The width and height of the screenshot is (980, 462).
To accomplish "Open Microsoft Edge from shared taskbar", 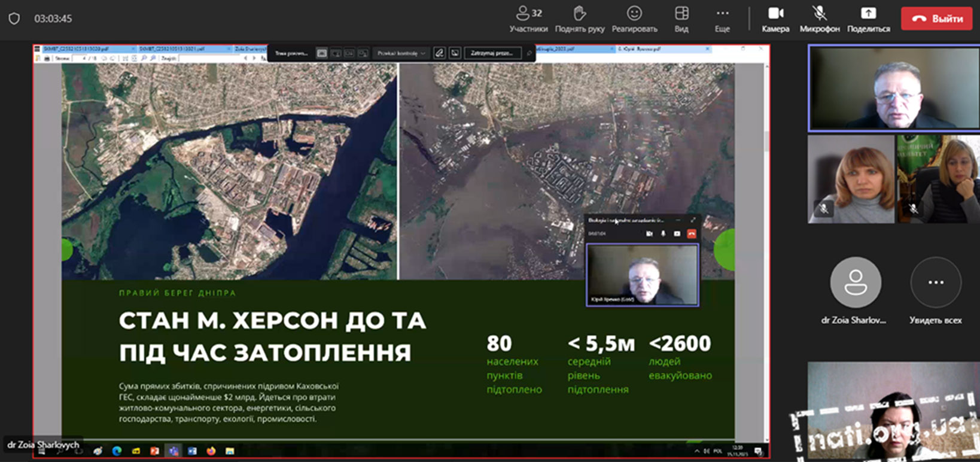I will tap(117, 451).
